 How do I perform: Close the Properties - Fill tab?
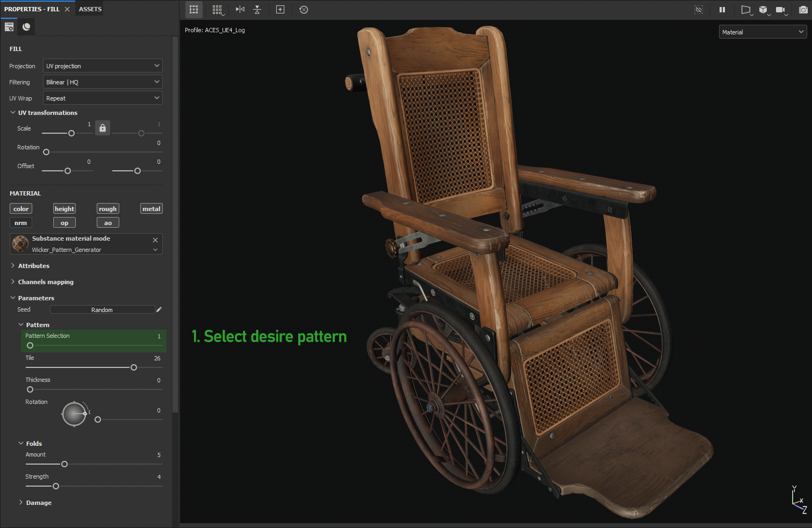click(x=67, y=9)
